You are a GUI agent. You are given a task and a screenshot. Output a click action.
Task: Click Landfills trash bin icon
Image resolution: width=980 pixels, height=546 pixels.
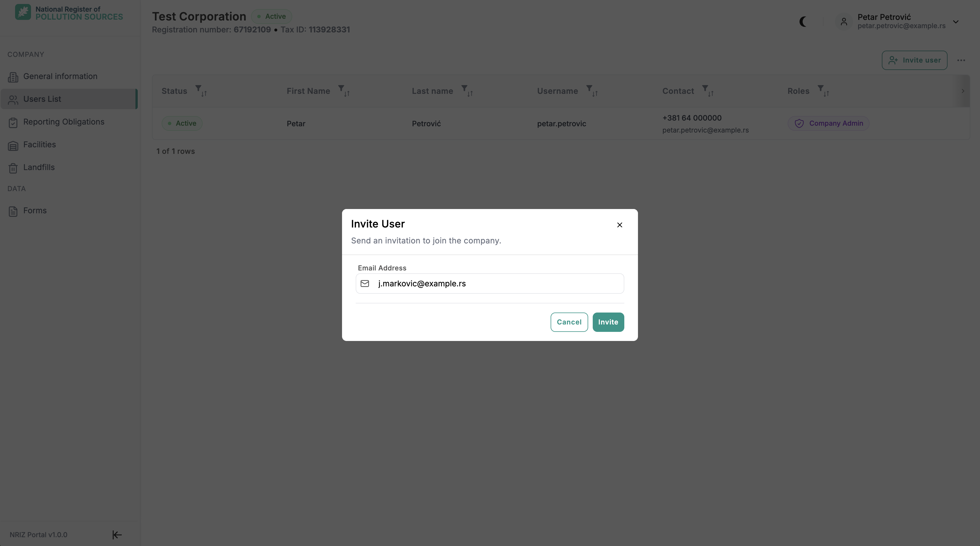coord(13,168)
